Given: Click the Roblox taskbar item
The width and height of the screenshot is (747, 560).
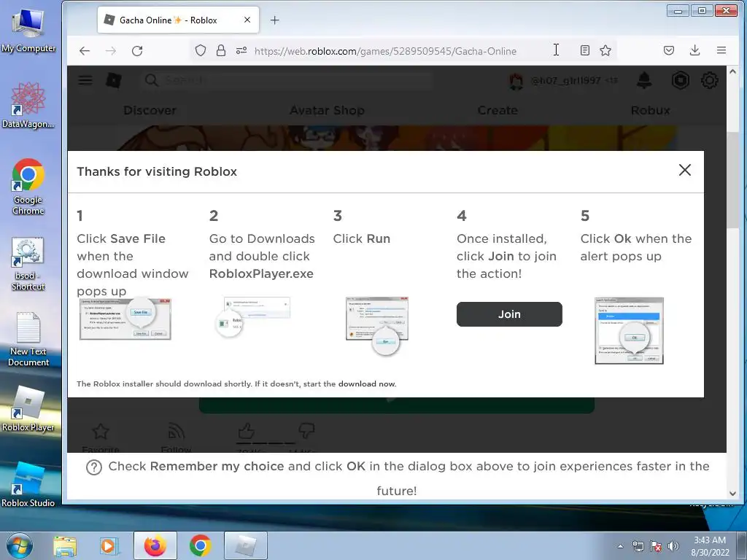Looking at the screenshot, I should pyautogui.click(x=246, y=545).
